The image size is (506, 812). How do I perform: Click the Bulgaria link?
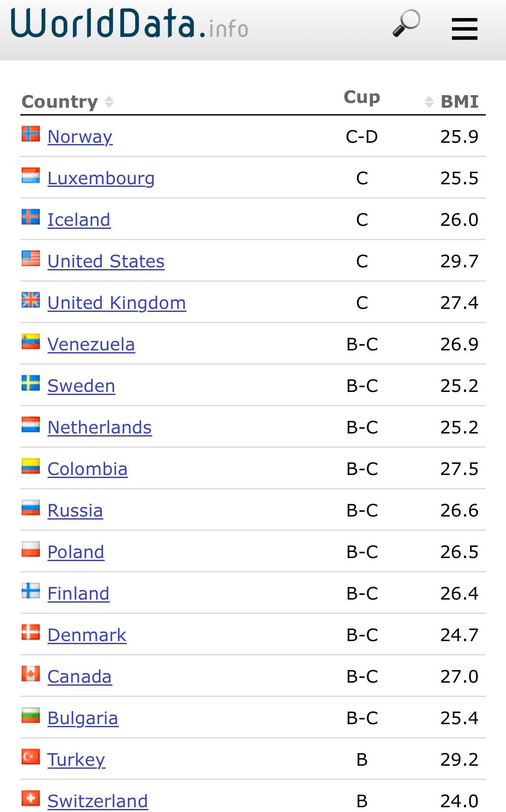point(83,718)
